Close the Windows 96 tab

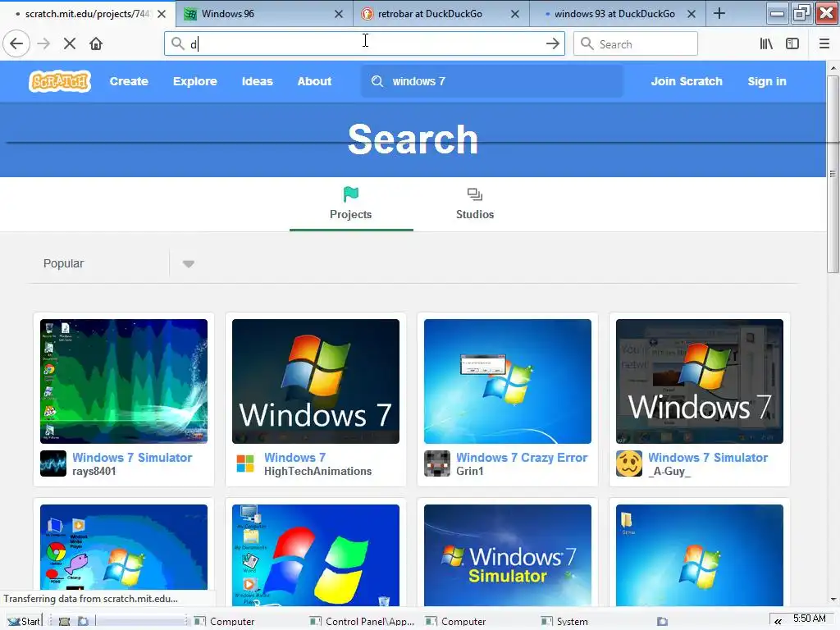[339, 14]
